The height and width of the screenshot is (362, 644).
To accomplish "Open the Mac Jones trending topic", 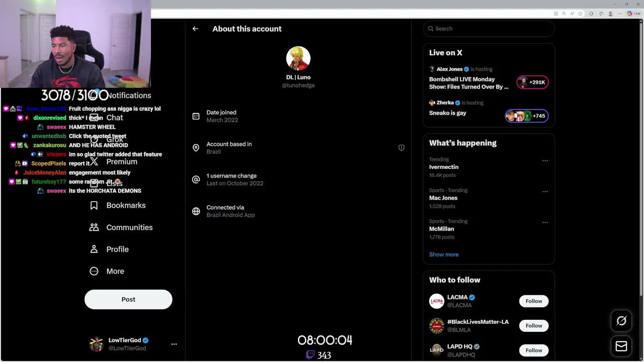I will pyautogui.click(x=443, y=198).
